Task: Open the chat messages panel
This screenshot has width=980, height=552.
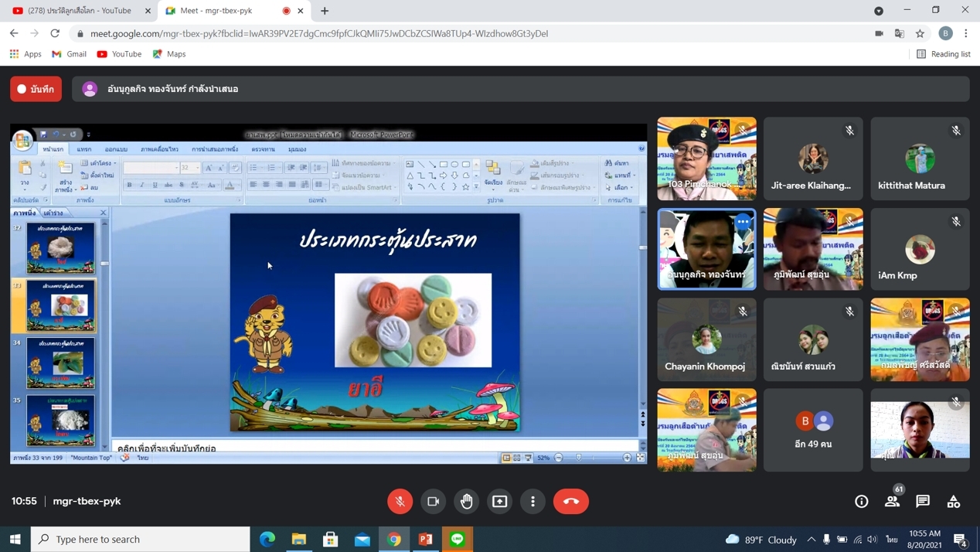Action: pos(923,501)
